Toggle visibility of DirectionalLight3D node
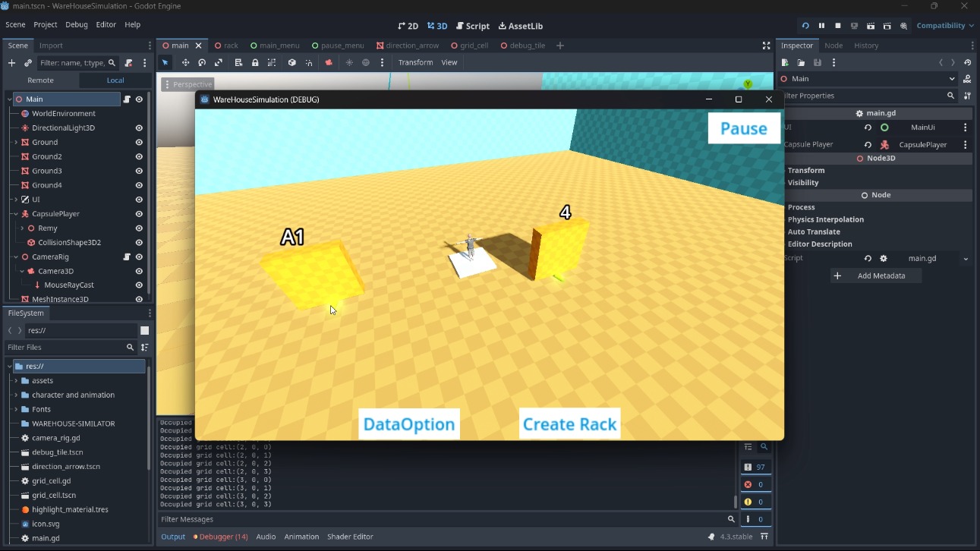The image size is (980, 551). tap(139, 128)
